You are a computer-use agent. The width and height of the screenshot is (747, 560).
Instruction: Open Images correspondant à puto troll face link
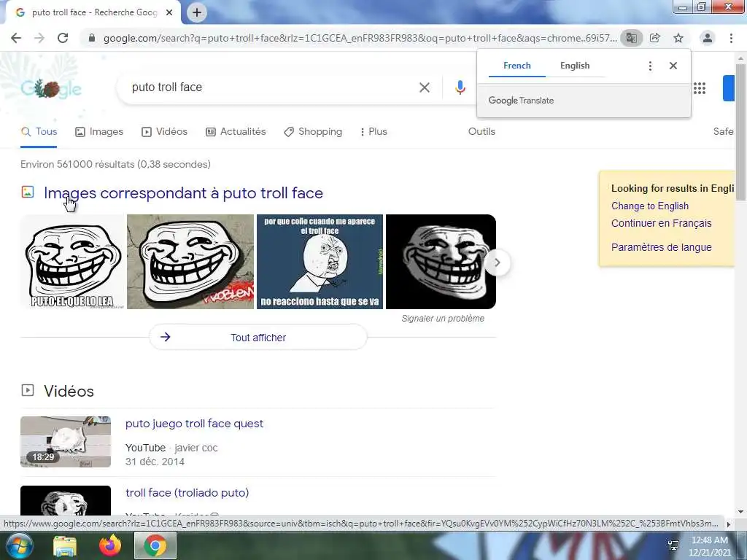pyautogui.click(x=183, y=192)
